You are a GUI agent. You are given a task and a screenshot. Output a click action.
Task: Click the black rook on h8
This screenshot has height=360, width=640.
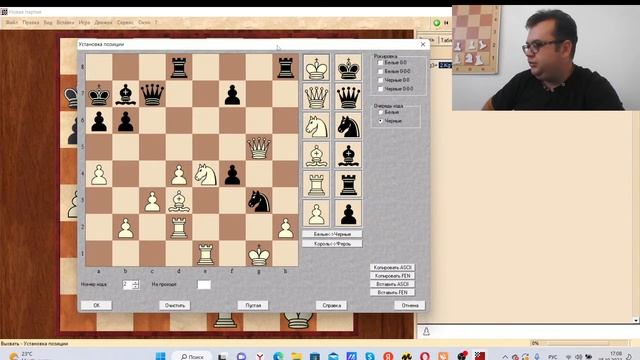tap(285, 67)
